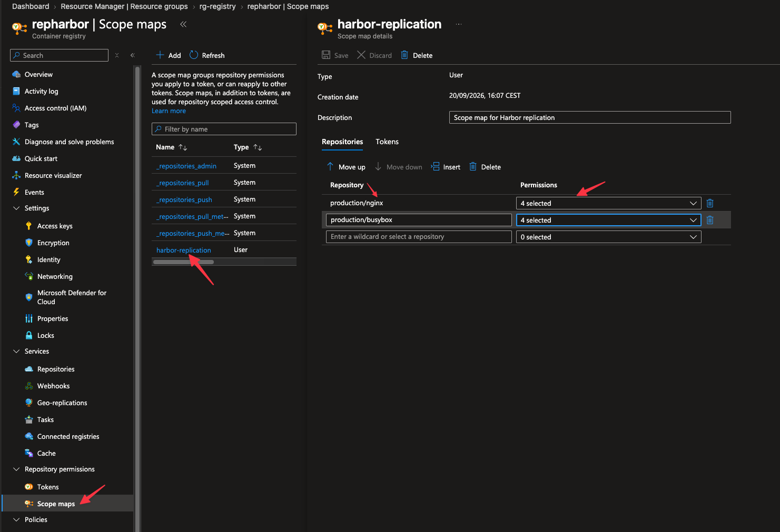Screen dimensions: 780x532
Task: Edit the Description text field
Action: [x=590, y=117]
